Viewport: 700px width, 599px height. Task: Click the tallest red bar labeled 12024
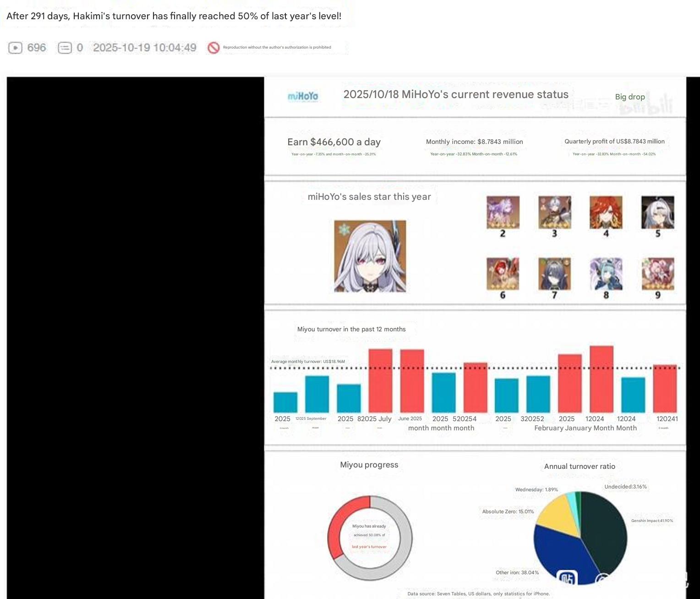pyautogui.click(x=602, y=379)
